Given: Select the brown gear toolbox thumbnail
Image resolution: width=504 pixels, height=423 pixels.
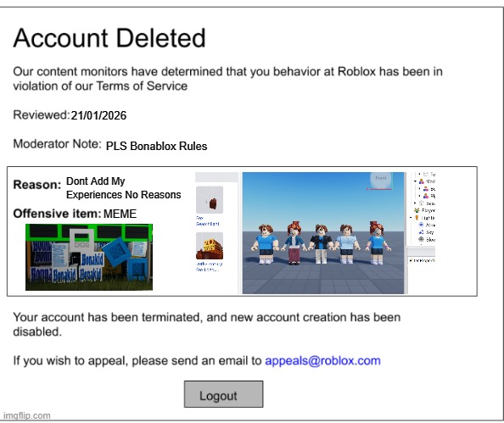Looking at the screenshot, I should point(210,200).
